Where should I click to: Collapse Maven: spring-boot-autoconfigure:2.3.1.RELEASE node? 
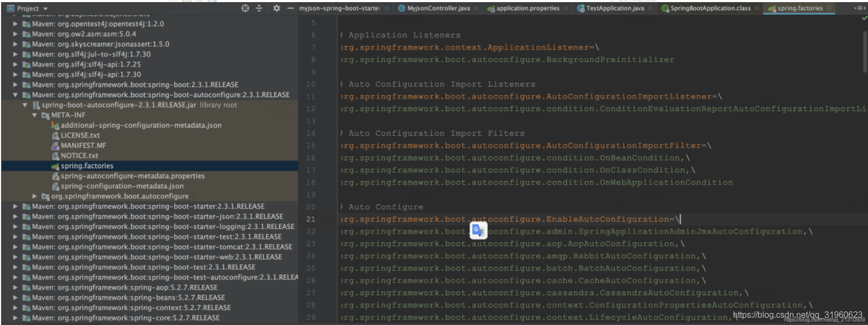tap(15, 95)
